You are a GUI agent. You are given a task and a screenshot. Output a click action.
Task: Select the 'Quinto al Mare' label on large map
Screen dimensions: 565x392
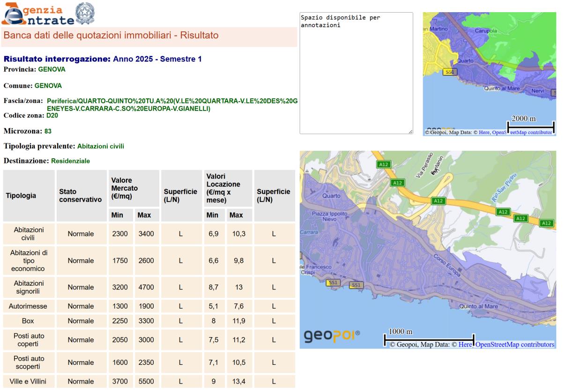478,306
